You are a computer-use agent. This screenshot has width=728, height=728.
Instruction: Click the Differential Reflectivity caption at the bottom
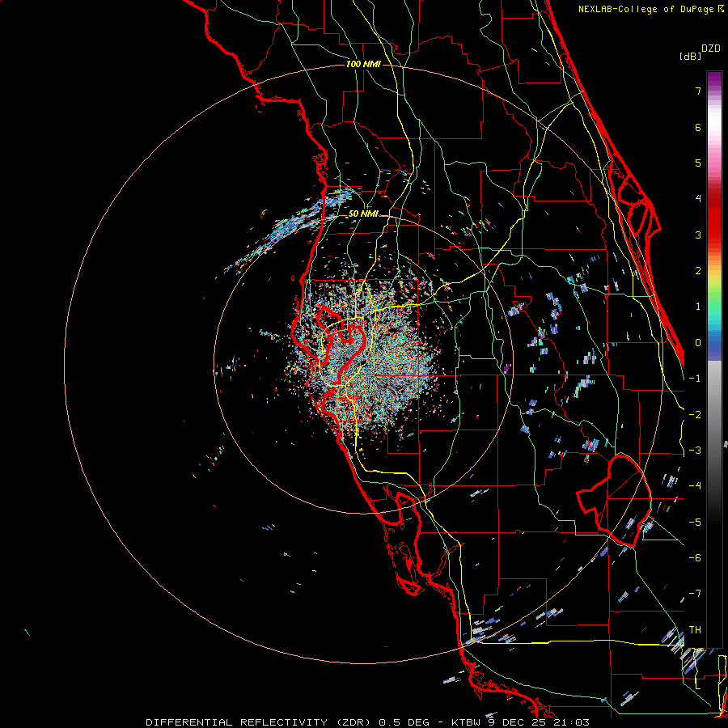tap(367, 722)
